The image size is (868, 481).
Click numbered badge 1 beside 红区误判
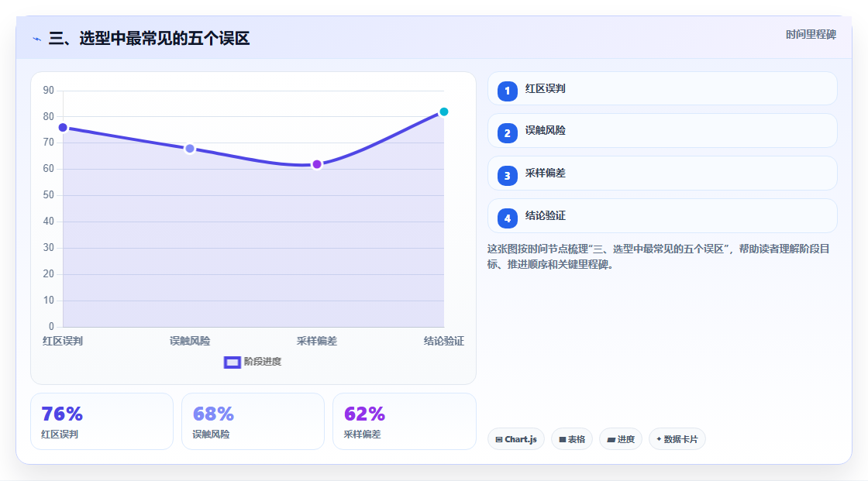pyautogui.click(x=507, y=91)
